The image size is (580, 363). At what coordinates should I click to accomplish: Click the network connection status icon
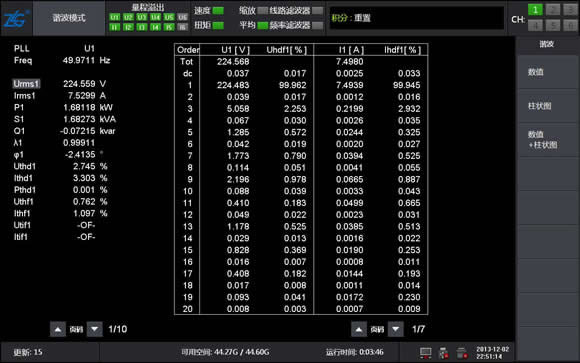point(426,352)
